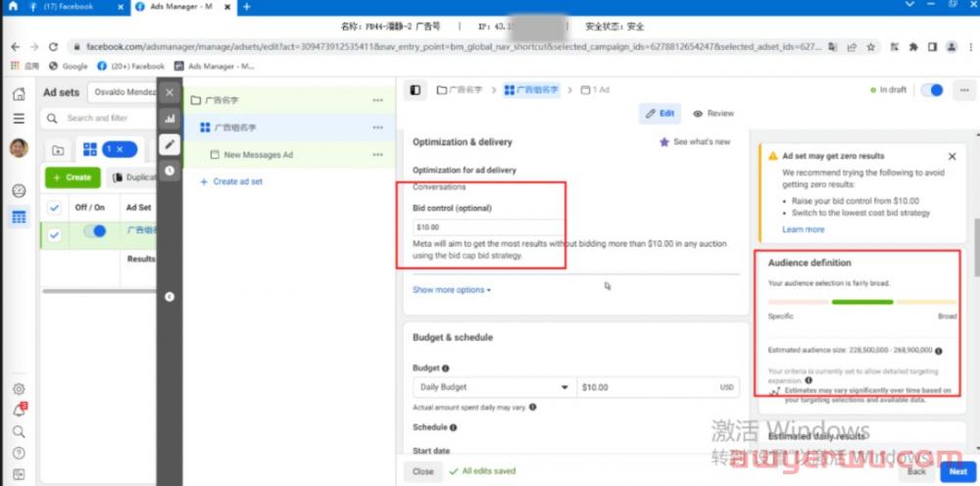The width and height of the screenshot is (980, 486).
Task: Open the Ads Manager home icon in sidebar
Action: tap(20, 94)
